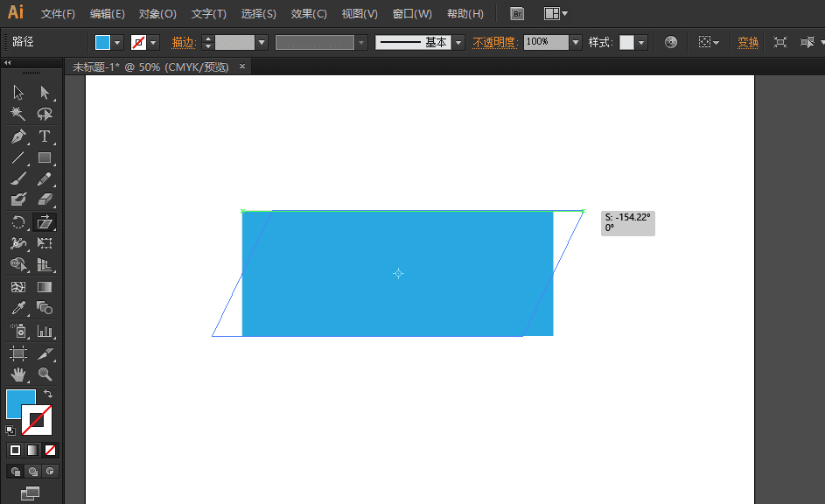
Task: Open the 样式 graphic style dropdown
Action: tap(641, 43)
